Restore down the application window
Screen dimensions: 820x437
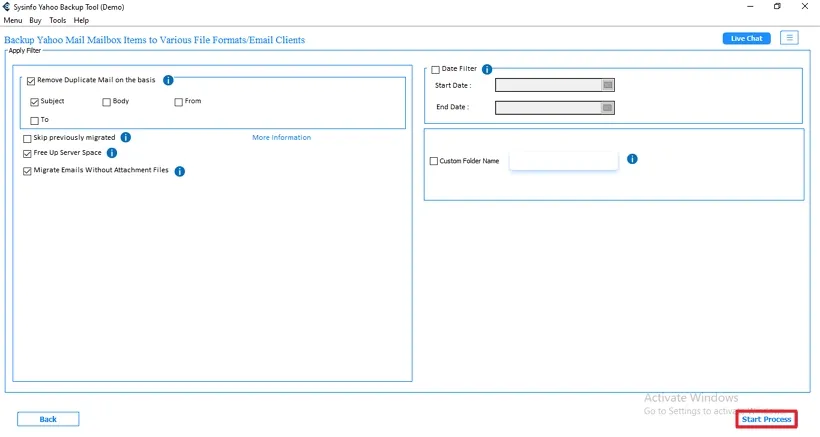(x=777, y=7)
